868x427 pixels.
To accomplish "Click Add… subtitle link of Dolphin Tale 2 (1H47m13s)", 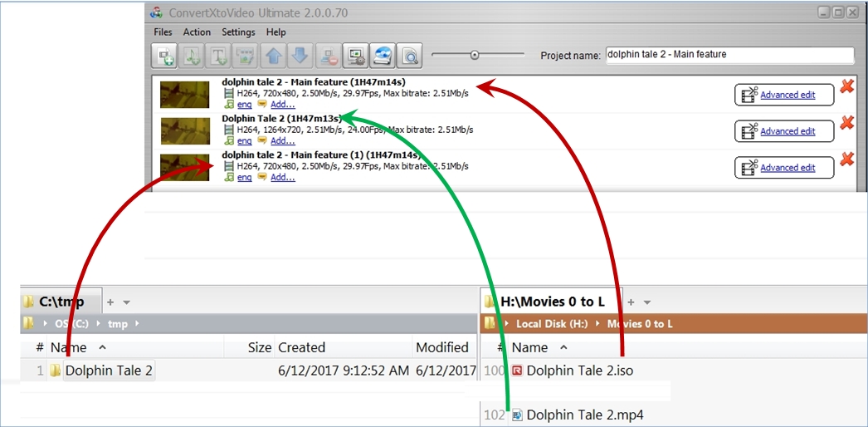I will 282,140.
